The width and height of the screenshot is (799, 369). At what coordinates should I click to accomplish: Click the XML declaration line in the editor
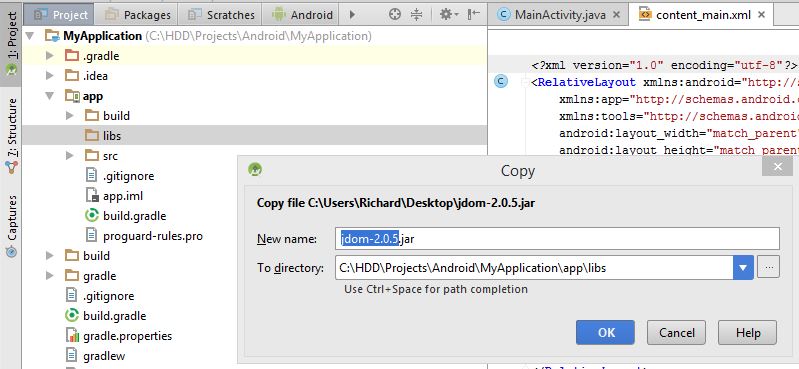pyautogui.click(x=664, y=65)
